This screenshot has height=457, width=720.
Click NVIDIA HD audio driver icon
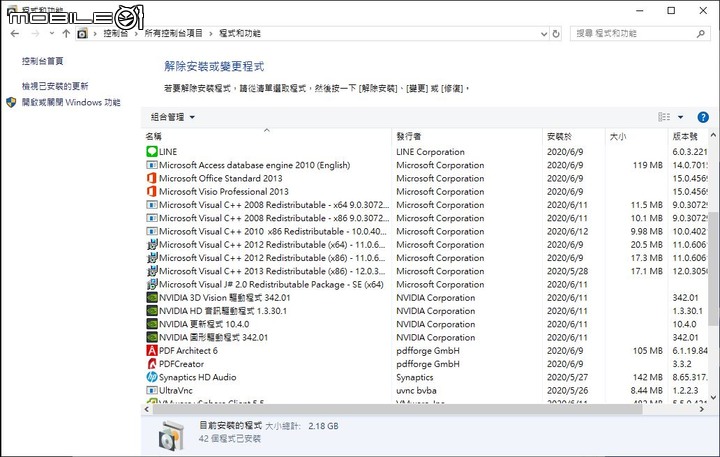[152, 311]
